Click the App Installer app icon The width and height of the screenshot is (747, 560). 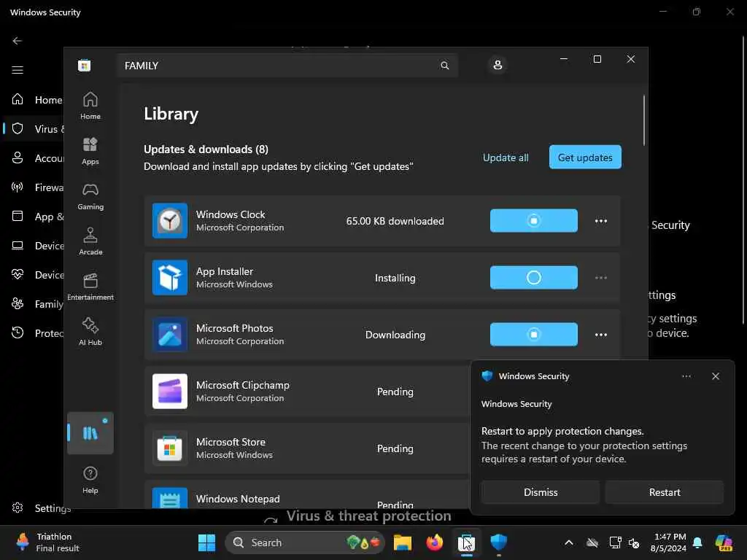tap(170, 278)
